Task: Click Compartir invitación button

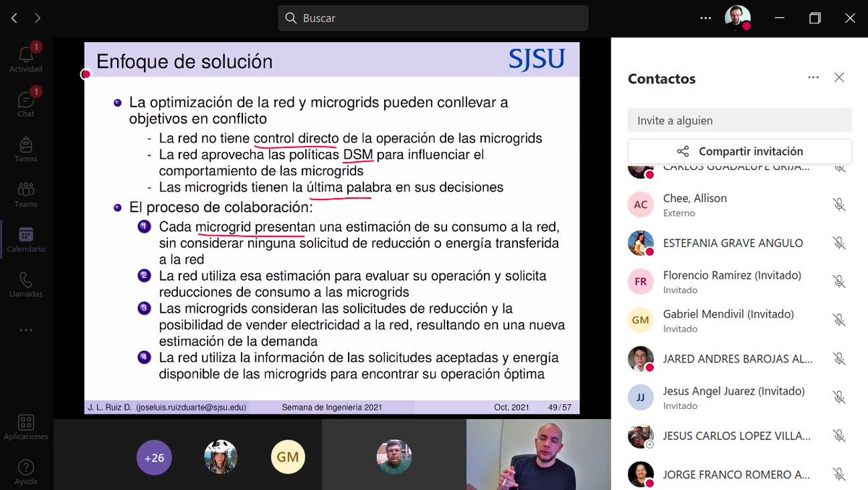Action: coord(740,151)
